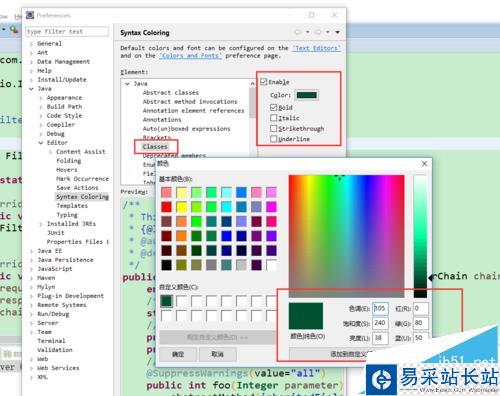Close the color picker dialog
This screenshot has height=396, width=500.
424,164
